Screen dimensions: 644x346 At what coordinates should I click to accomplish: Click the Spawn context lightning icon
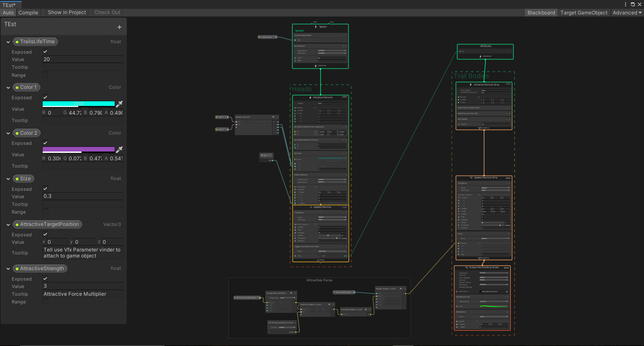(x=316, y=27)
